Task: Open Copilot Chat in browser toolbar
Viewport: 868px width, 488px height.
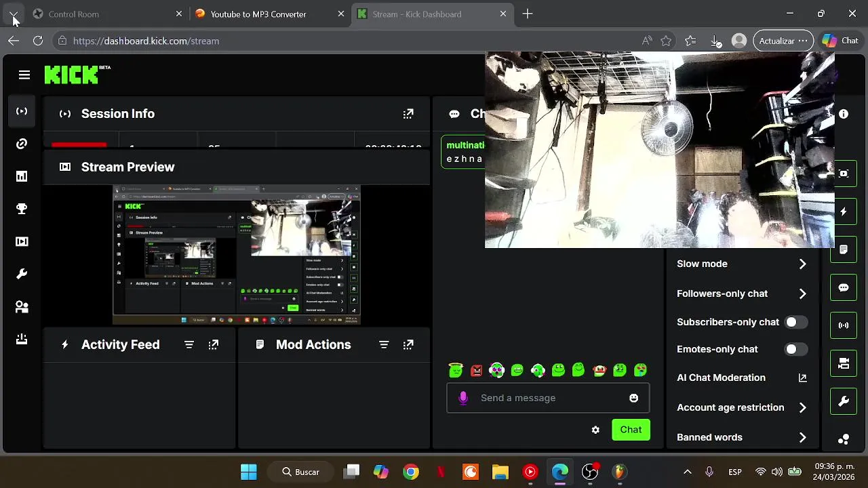Action: (840, 41)
